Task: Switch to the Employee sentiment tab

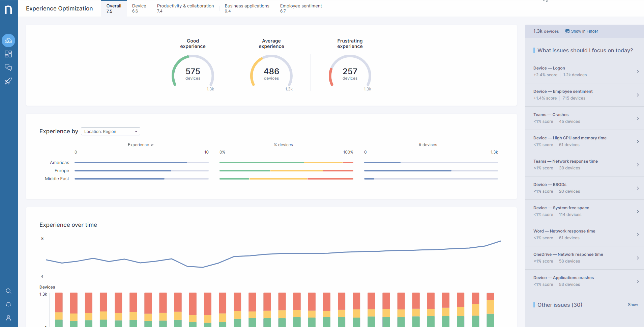Action: 301,8
